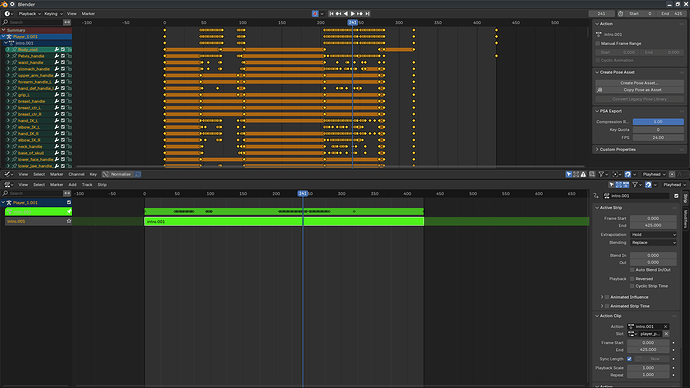Collapse the Summary channel row
The image size is (690, 388).
coord(4,30)
